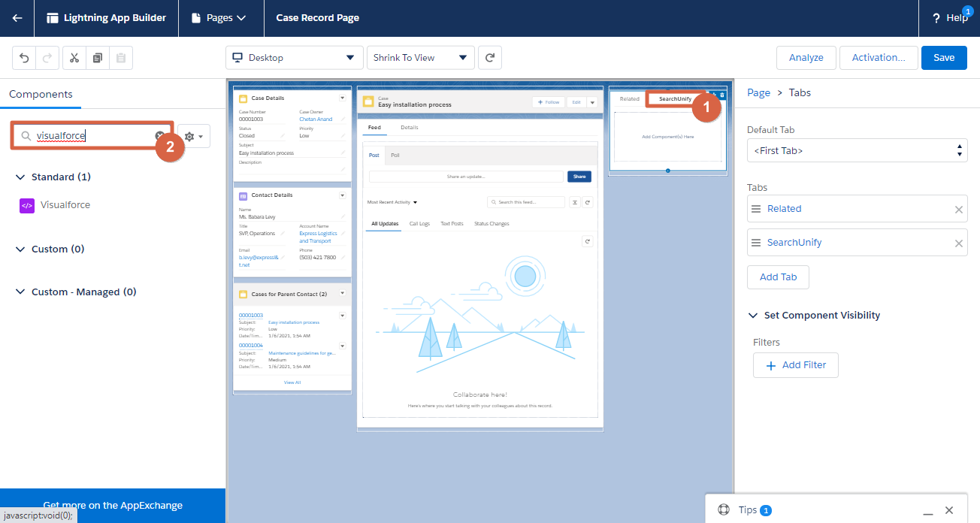Click the Add Filter button
Image resolution: width=980 pixels, height=523 pixels.
795,365
